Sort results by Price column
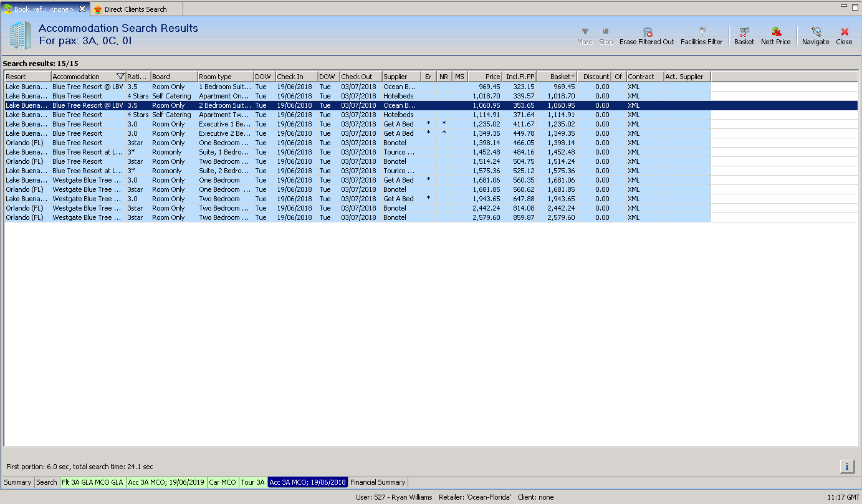The width and height of the screenshot is (862, 504). pyautogui.click(x=485, y=77)
